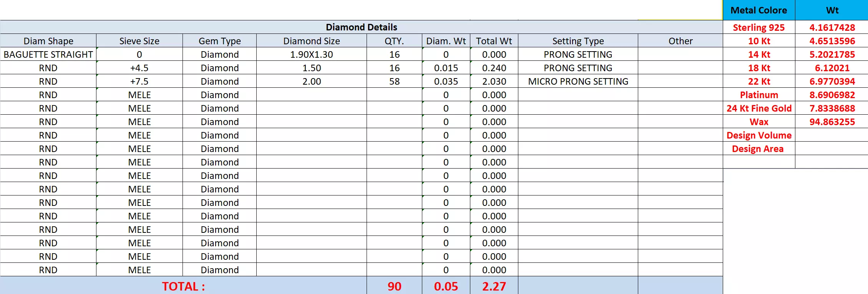
Task: Select the total diamond weight 0.05 cell
Action: (x=446, y=286)
